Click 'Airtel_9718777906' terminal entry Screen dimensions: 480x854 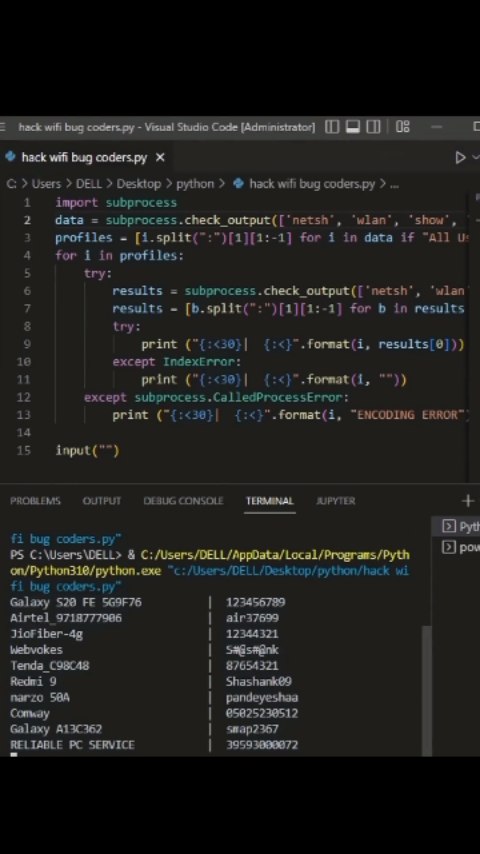coord(66,618)
